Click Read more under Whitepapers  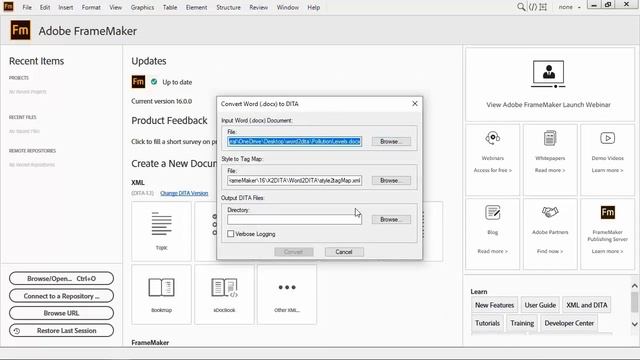pos(550,170)
